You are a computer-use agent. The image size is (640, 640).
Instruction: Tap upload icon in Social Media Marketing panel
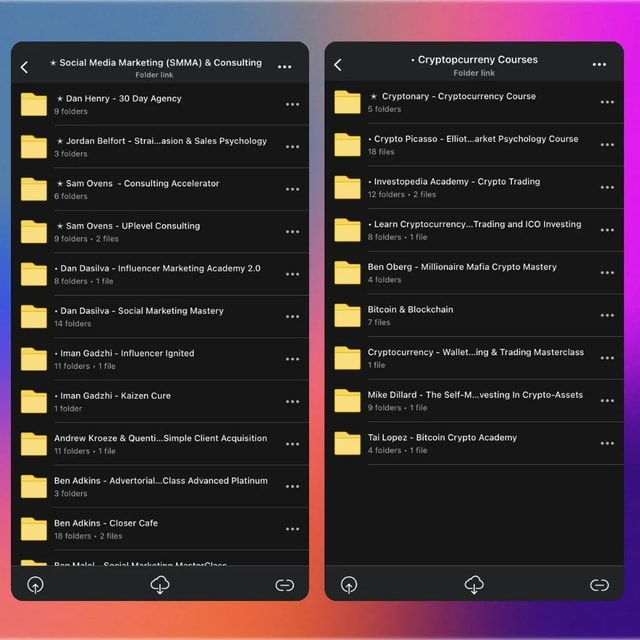click(36, 585)
